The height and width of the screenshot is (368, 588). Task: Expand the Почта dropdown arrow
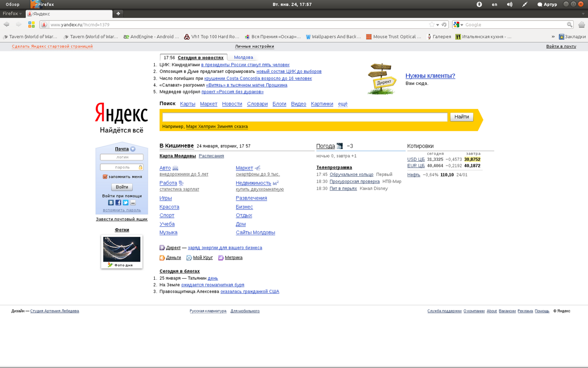tap(133, 149)
